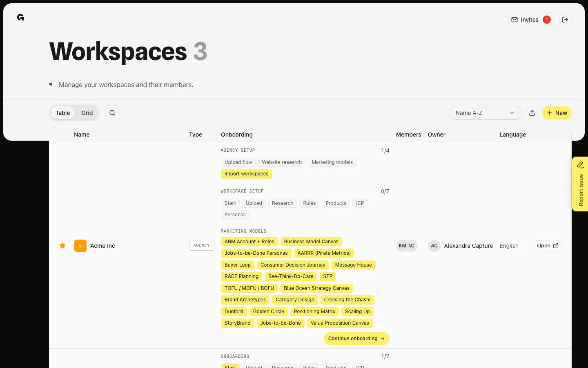The image size is (588, 368).
Task: Click the G logo icon
Action: pos(20,17)
